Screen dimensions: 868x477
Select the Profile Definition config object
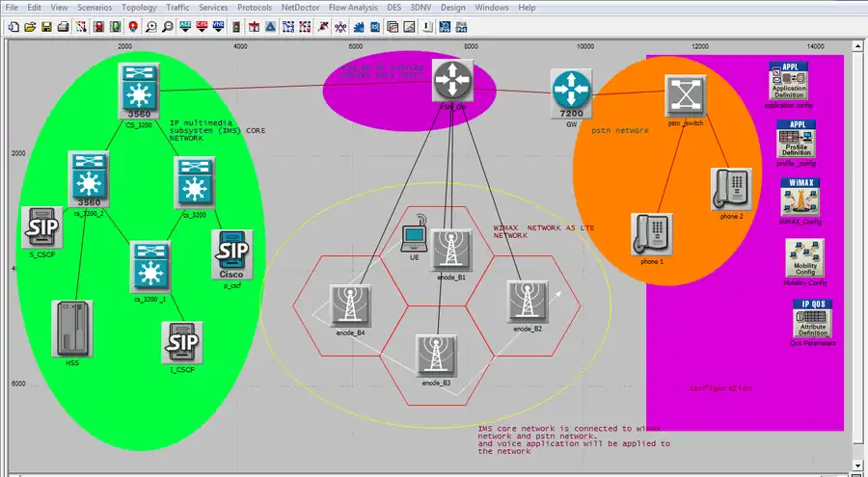tap(796, 139)
